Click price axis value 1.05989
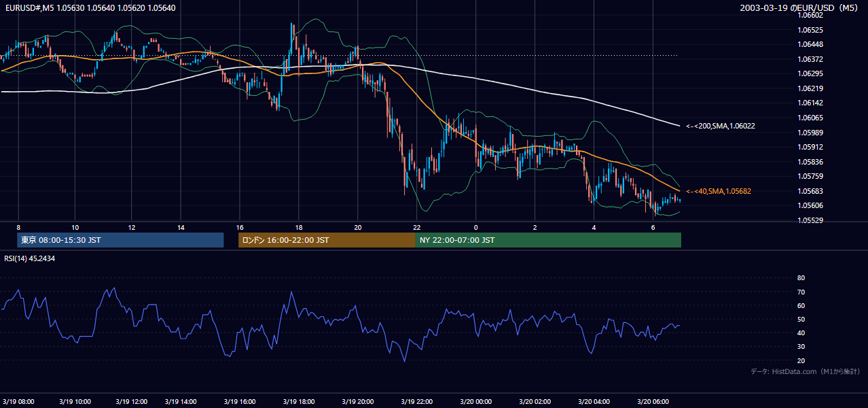The width and height of the screenshot is (868, 408). pyautogui.click(x=810, y=133)
